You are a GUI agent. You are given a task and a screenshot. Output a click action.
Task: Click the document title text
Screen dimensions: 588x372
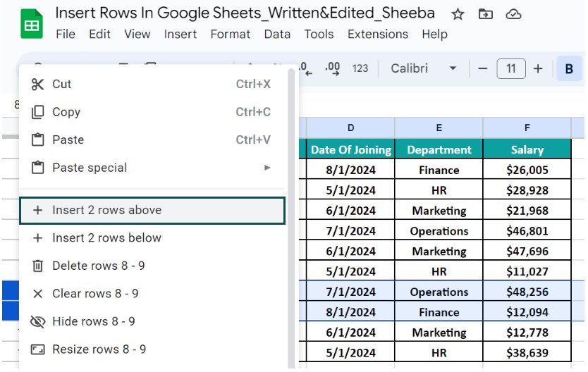[x=245, y=13]
